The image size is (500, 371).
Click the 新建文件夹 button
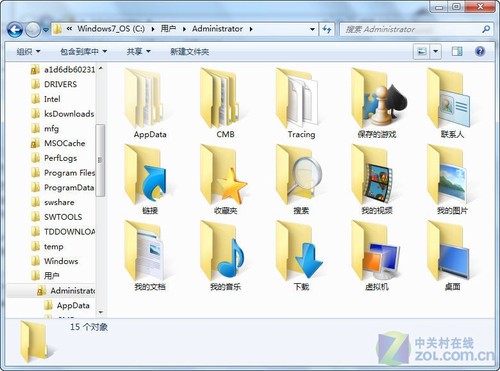coord(189,52)
